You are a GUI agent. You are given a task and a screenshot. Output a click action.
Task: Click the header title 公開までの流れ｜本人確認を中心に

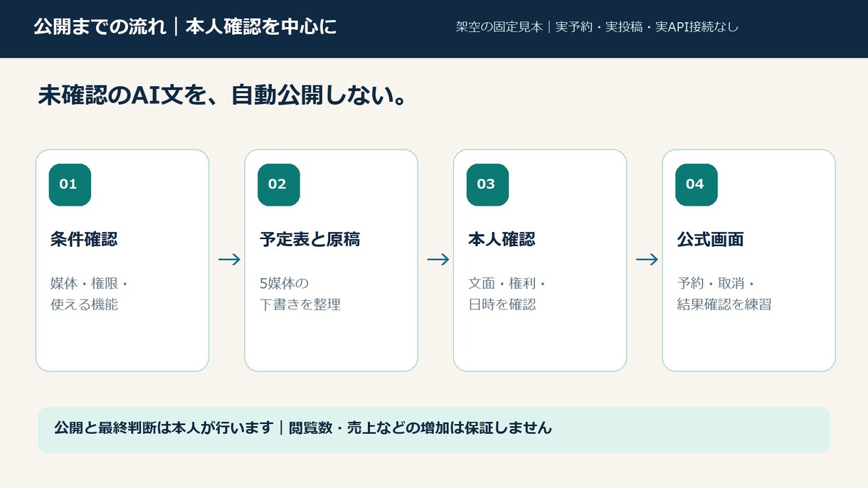click(185, 28)
